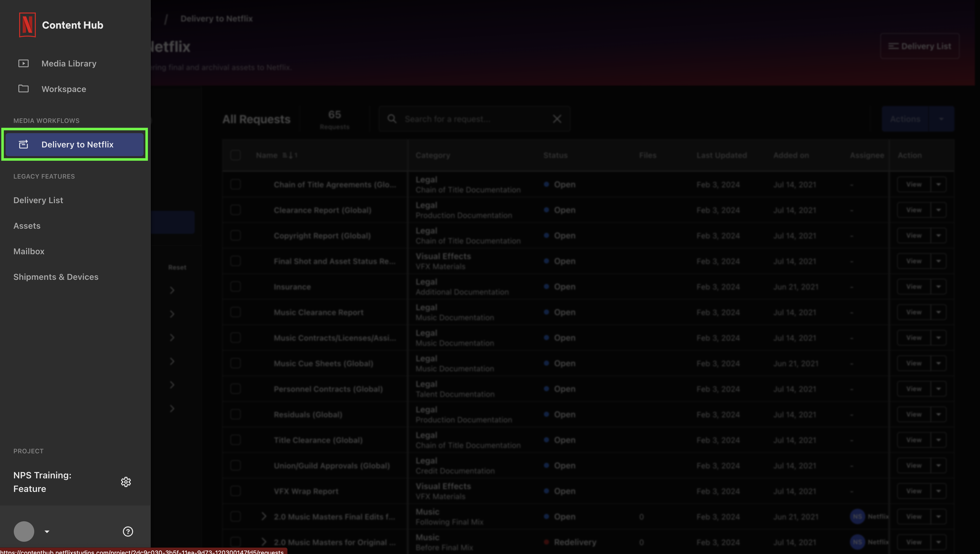Screen dimensions: 980x554
Task: Open Shipments & Devices
Action: pos(56,277)
